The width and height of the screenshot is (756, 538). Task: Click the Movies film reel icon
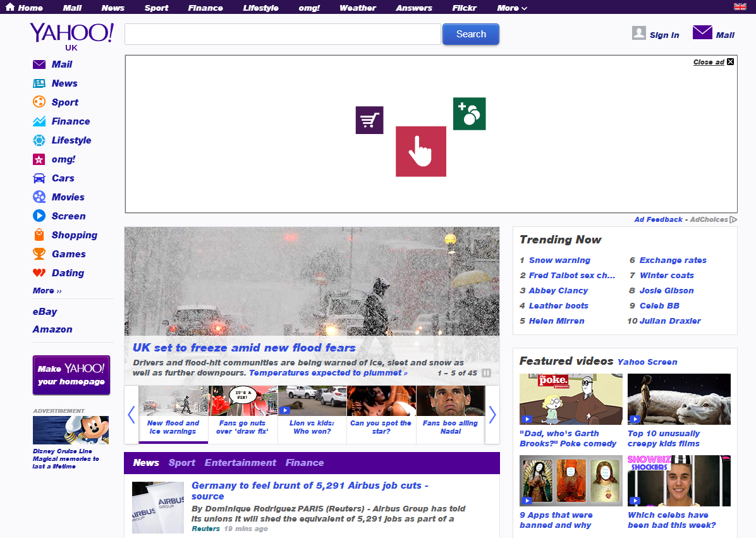39,197
